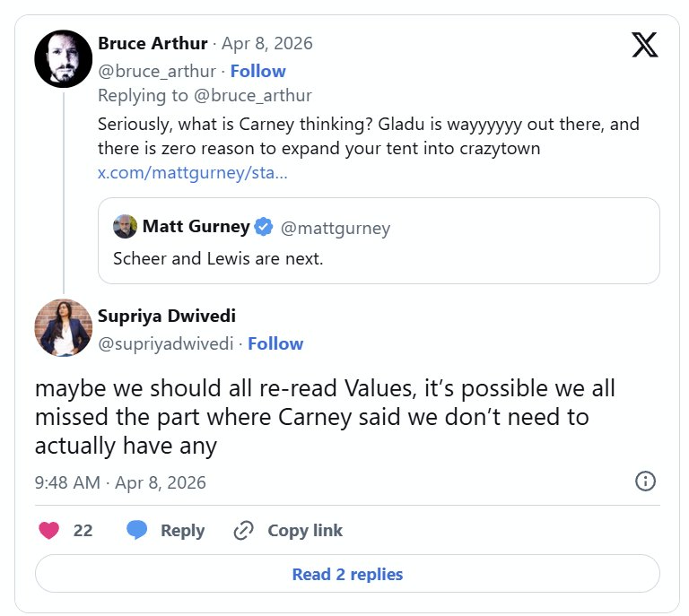Screen dimensions: 689x616
Task: Click Matt Gurney's verified badge
Action: coord(263,228)
